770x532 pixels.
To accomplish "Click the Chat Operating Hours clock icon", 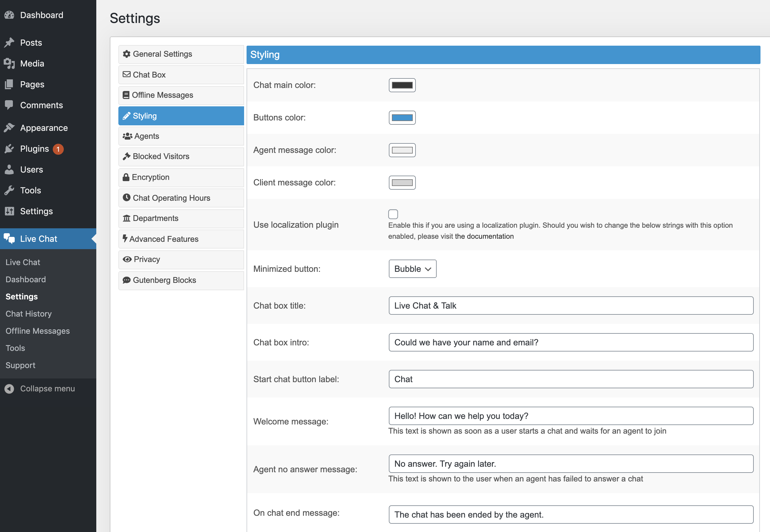I will tap(126, 198).
